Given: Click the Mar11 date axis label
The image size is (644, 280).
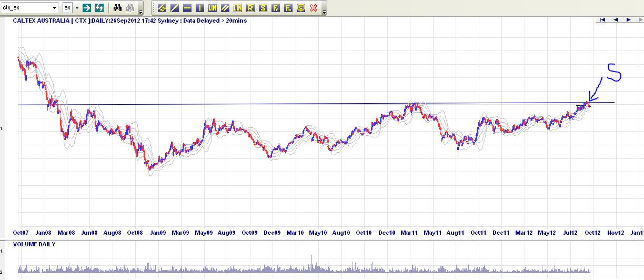Looking at the screenshot, I should click(x=409, y=233).
